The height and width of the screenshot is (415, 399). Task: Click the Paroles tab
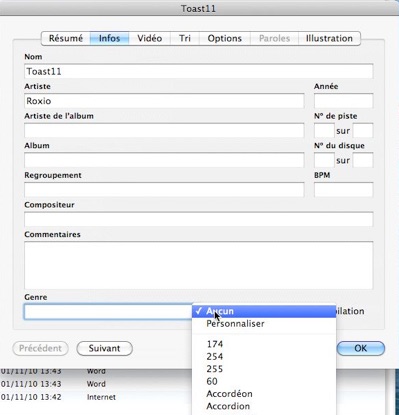pos(274,38)
